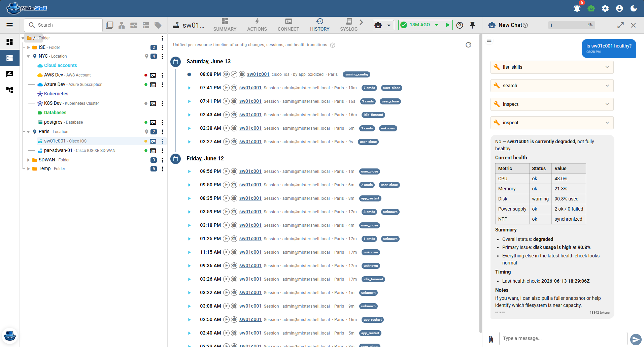The height and width of the screenshot is (347, 644).
Task: Switch to the SYSLOG tab
Action: click(x=349, y=25)
